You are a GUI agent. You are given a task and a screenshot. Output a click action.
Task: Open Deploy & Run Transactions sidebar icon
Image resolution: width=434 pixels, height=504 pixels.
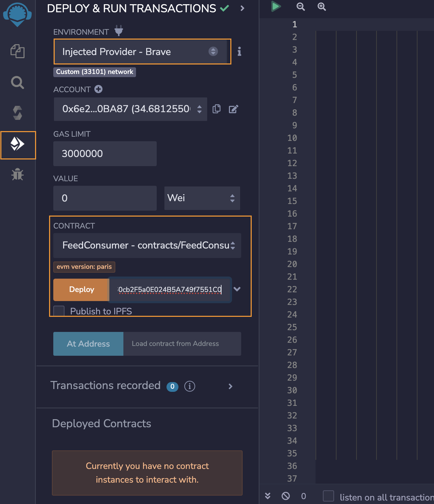pos(18,144)
